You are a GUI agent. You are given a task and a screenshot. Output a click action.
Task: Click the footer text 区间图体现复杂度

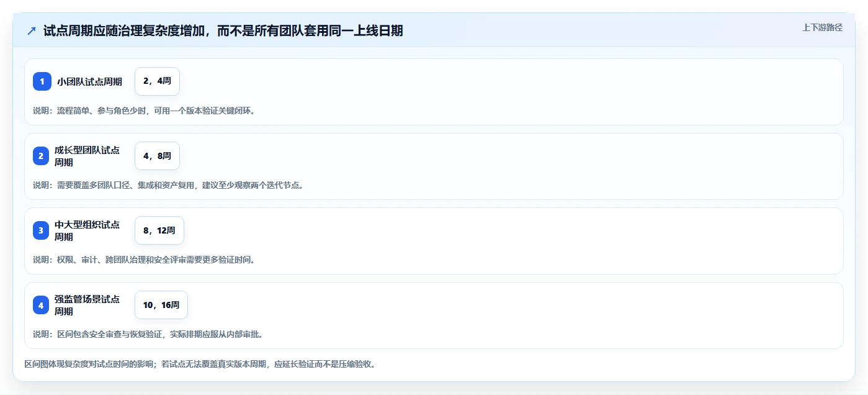(200, 364)
